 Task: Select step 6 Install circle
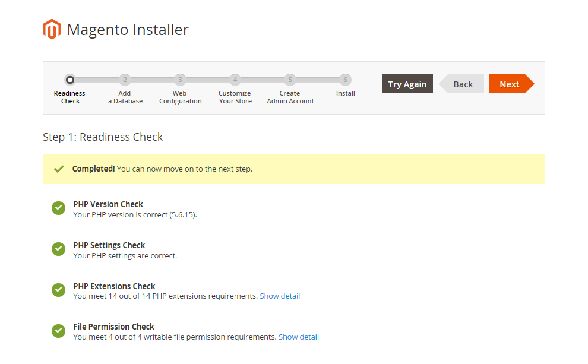tap(345, 80)
